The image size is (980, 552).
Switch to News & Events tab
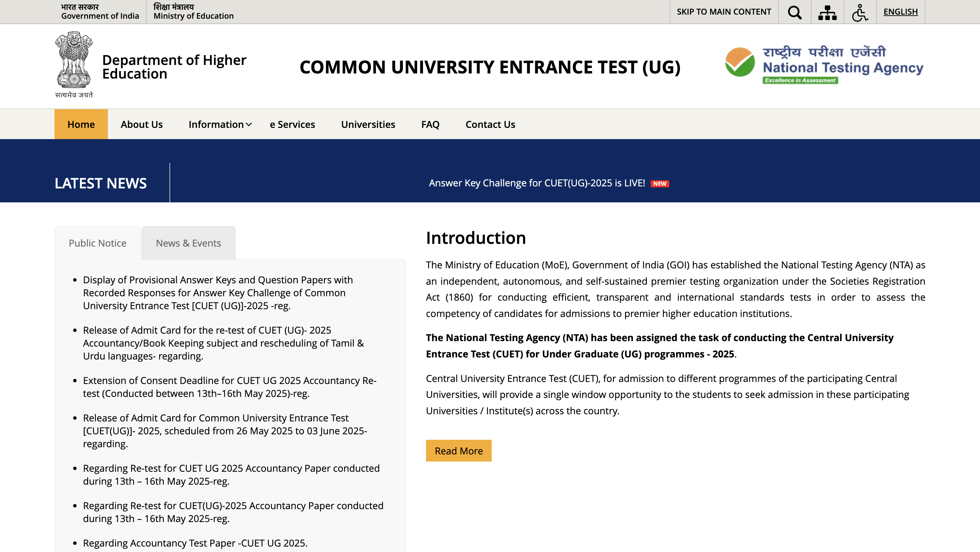(188, 243)
